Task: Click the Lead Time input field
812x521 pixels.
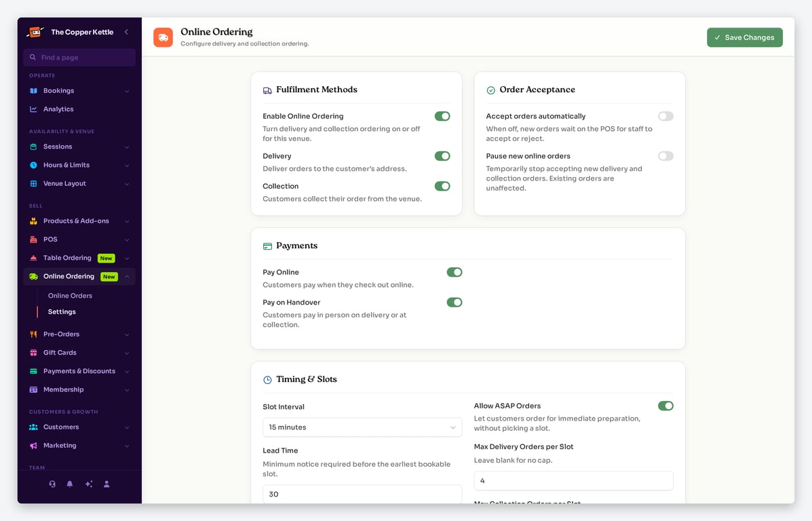Action: pos(362,494)
